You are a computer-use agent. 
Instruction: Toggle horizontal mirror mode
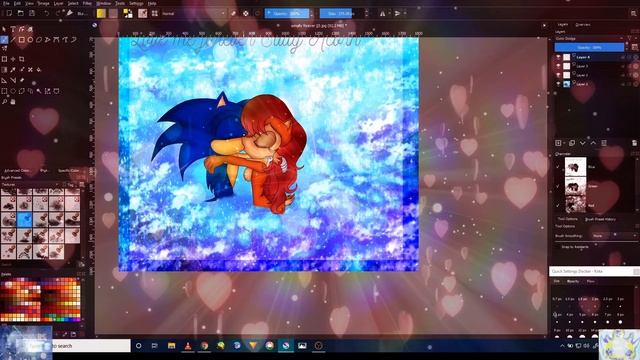(382, 13)
